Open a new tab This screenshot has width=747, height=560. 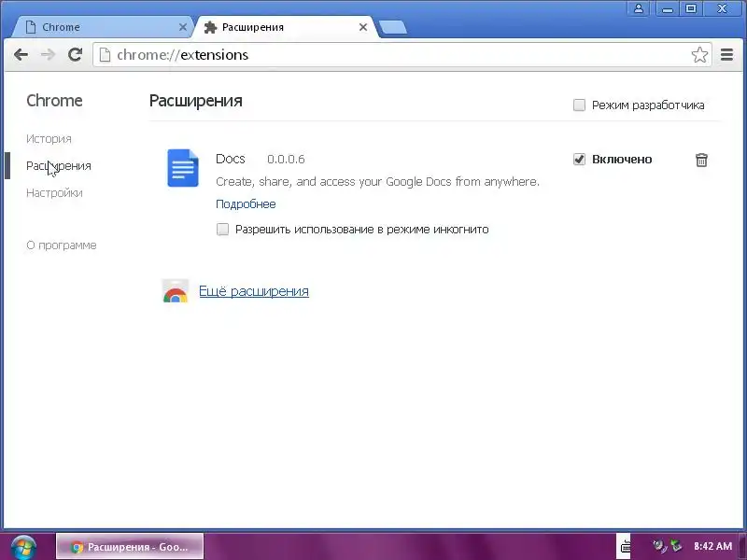393,27
